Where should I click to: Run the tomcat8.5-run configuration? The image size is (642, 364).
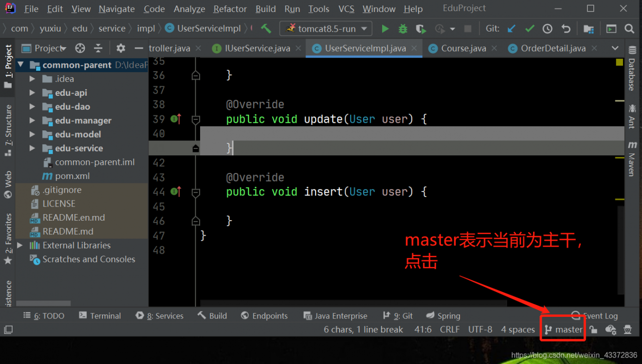coord(385,29)
